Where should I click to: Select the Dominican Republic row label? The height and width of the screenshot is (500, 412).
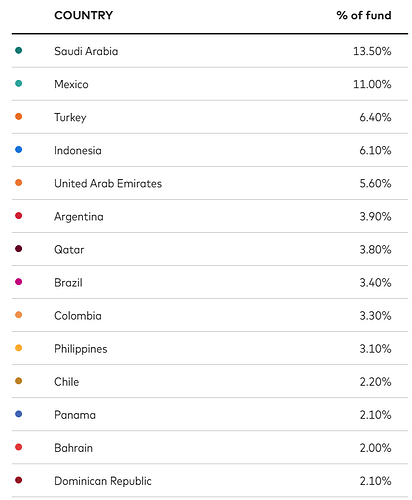[103, 481]
